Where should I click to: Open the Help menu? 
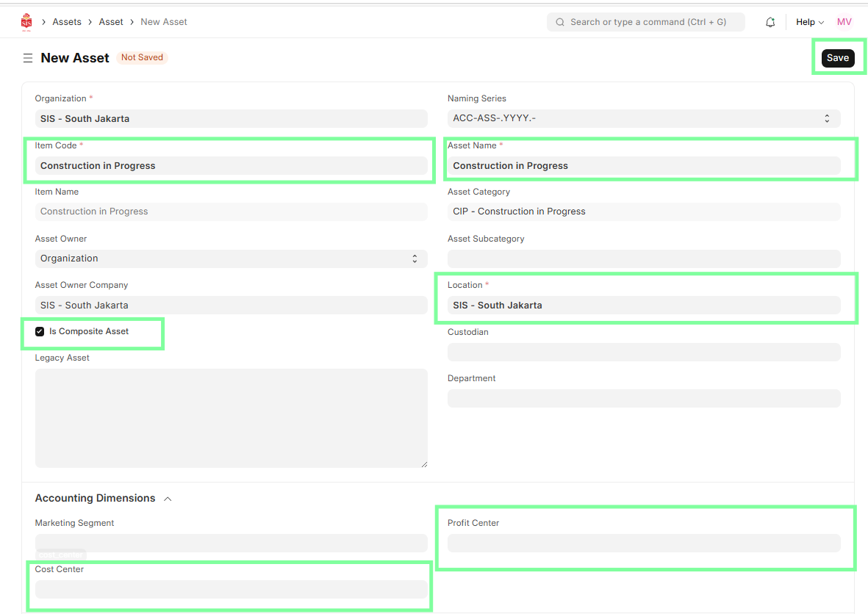[809, 22]
